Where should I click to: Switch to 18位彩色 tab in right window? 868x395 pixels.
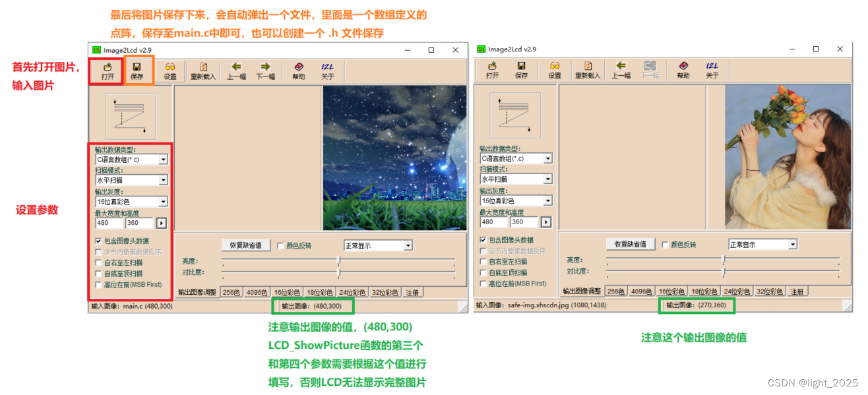pyautogui.click(x=704, y=291)
